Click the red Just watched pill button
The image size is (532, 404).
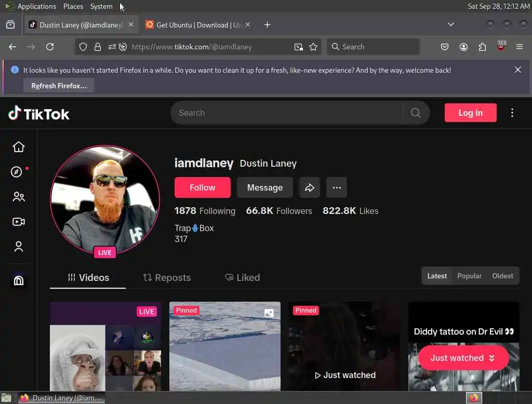(463, 358)
